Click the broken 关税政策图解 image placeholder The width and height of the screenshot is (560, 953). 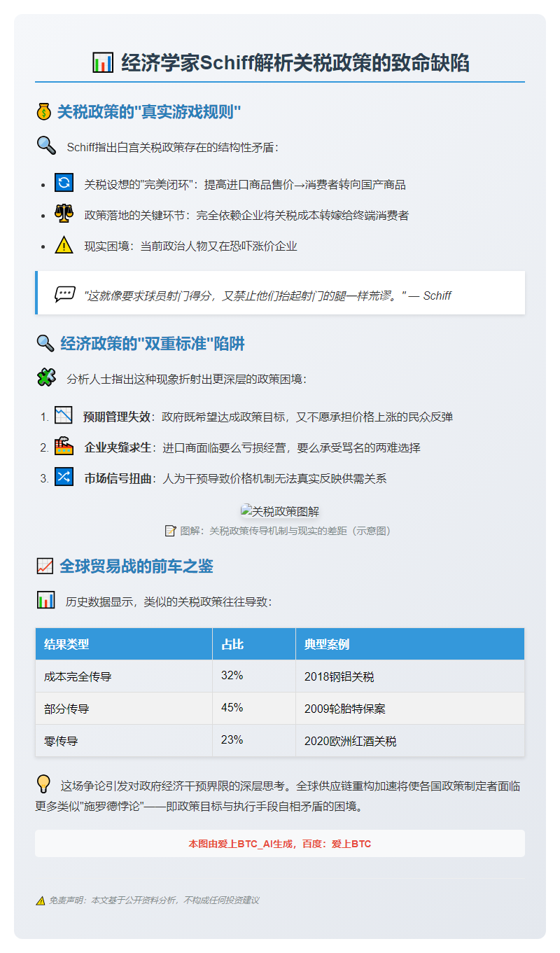click(x=280, y=511)
